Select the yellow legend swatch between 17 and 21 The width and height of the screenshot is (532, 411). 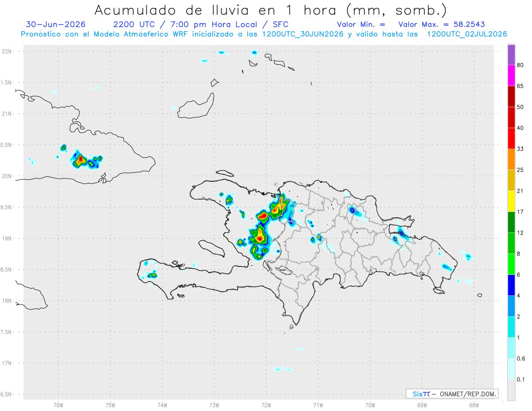coord(511,201)
